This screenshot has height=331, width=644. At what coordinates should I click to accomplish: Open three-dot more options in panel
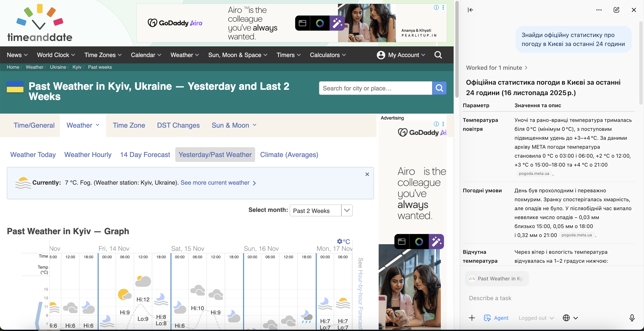click(599, 10)
